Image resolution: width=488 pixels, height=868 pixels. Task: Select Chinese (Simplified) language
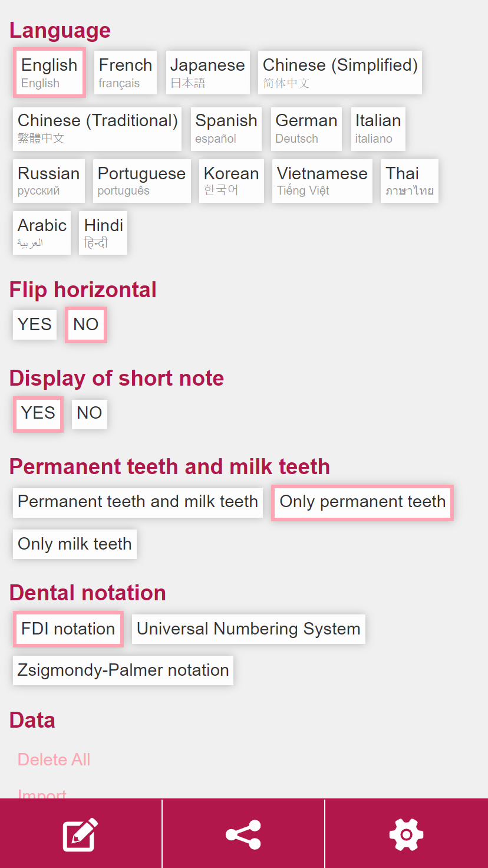[340, 73]
